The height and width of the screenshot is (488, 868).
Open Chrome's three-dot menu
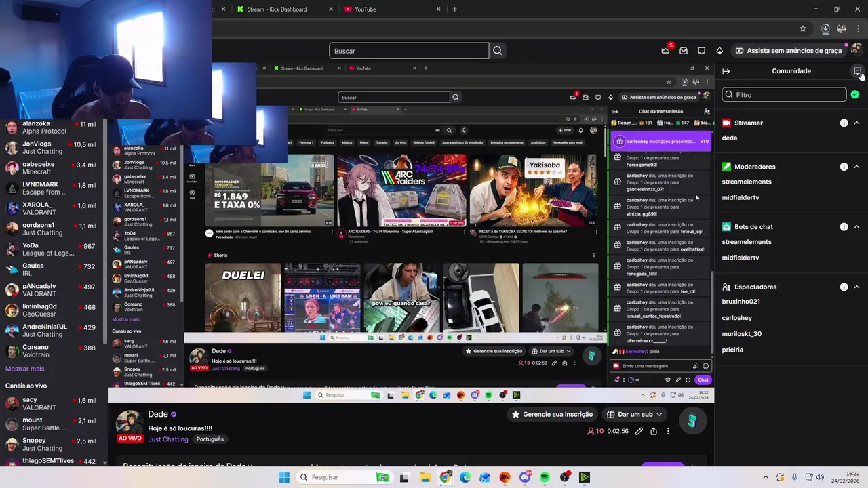click(858, 28)
